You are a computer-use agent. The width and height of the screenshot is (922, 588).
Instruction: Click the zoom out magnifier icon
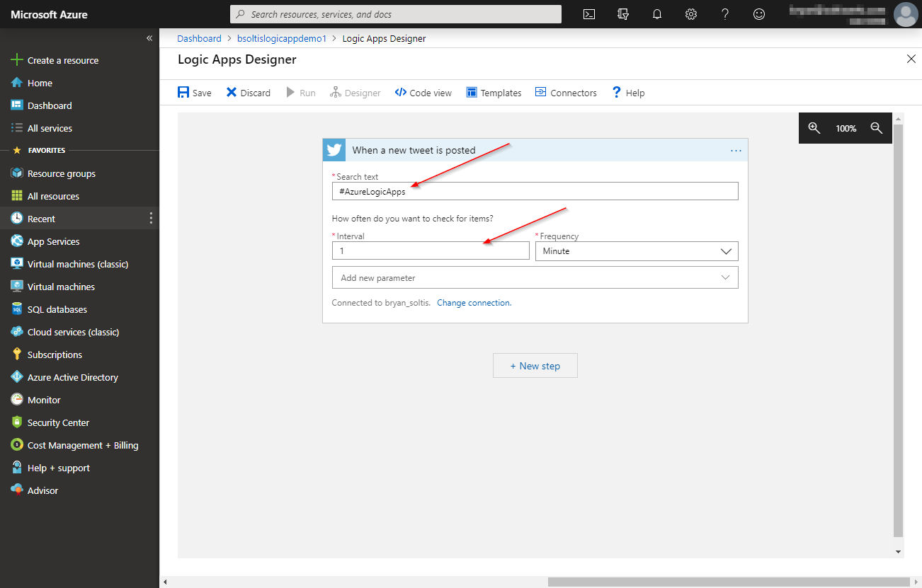[877, 128]
